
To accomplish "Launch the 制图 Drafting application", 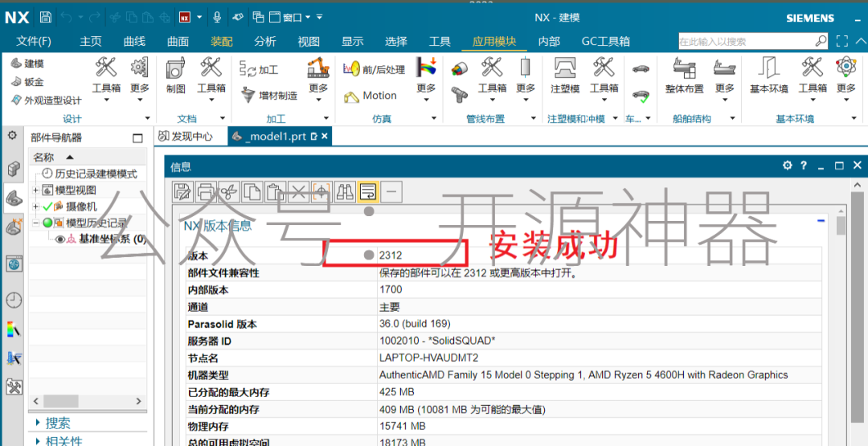I will pyautogui.click(x=175, y=76).
